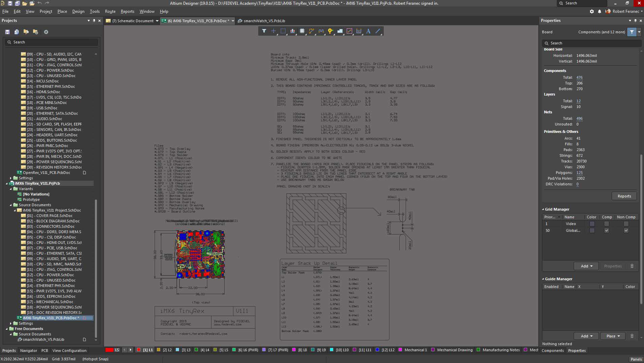Collapse the Grid Manager section
Viewport: 644px width, 363px height.
543,209
